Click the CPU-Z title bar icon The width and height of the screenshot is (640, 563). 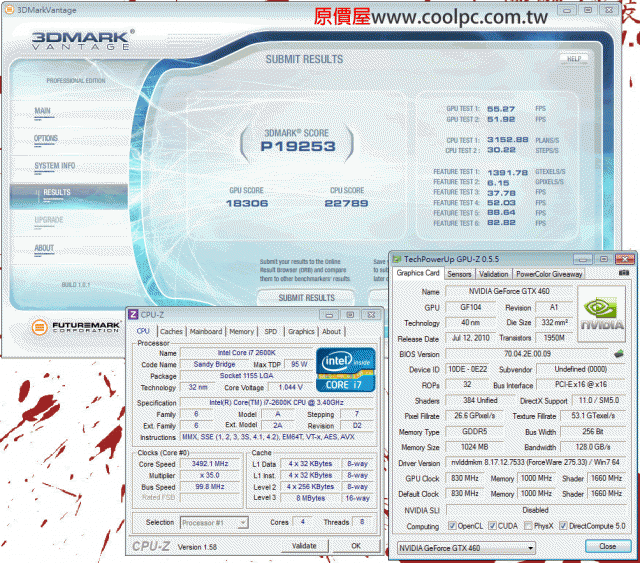(x=133, y=314)
